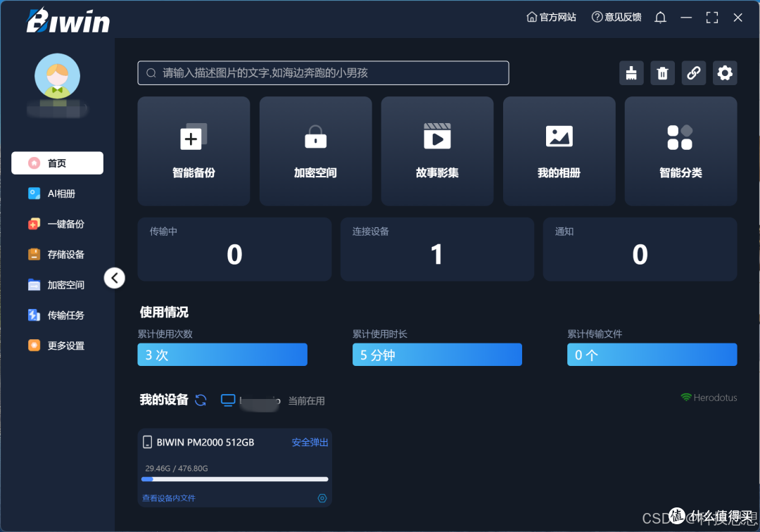This screenshot has width=760, height=532.
Task: Select 加密空间 in the sidebar
Action: [x=57, y=285]
